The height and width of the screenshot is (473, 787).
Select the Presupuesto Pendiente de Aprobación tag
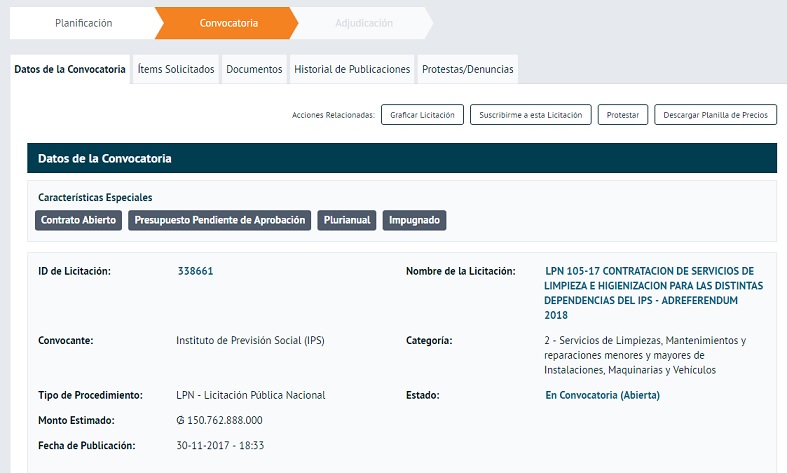point(220,220)
